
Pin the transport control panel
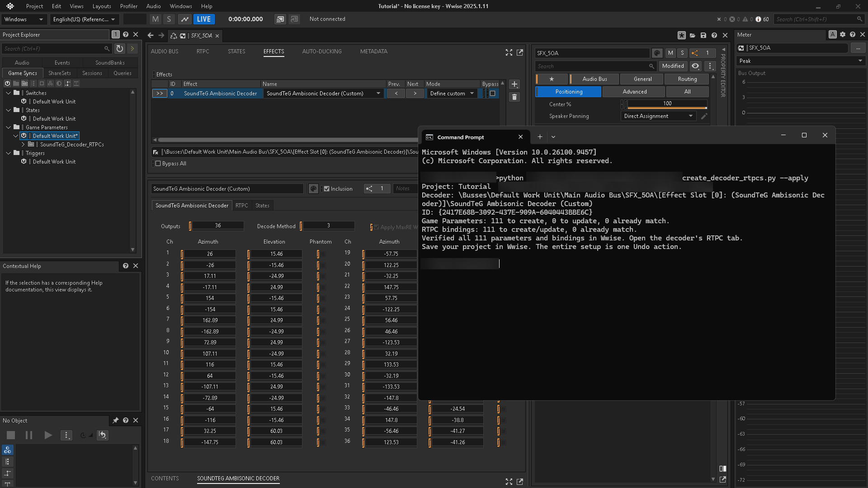(x=116, y=420)
